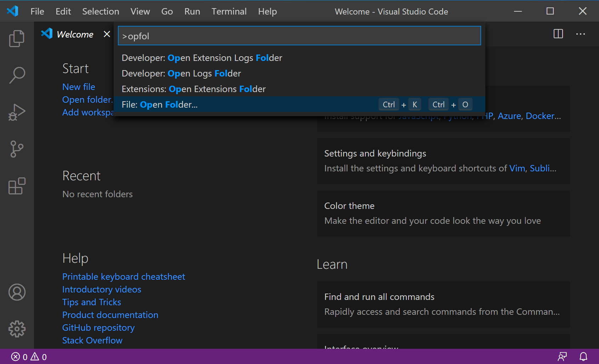Open the Search view icon

coord(17,75)
